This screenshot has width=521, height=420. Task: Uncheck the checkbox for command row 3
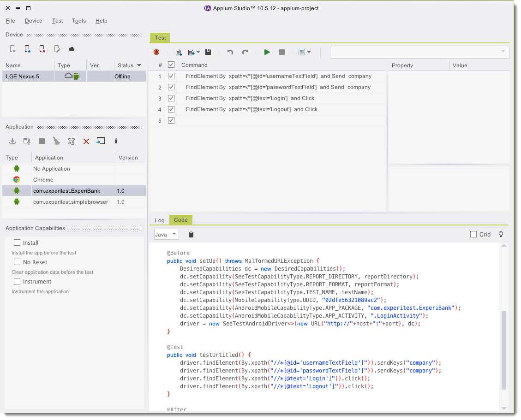click(x=171, y=98)
